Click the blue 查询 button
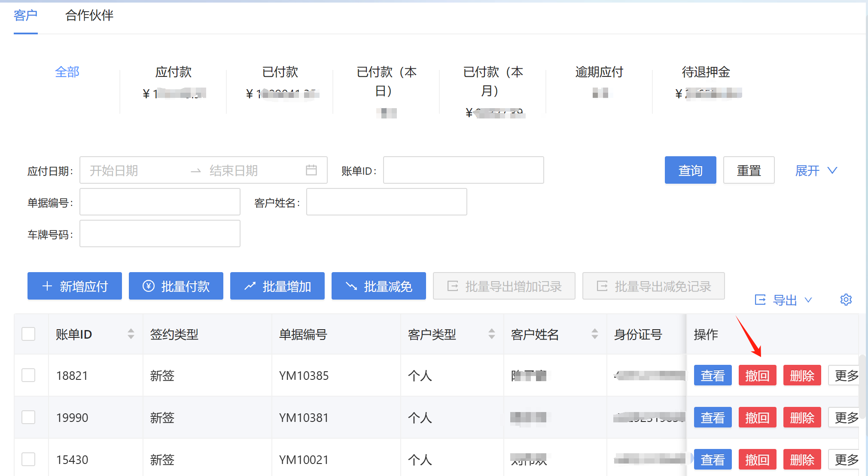Image resolution: width=868 pixels, height=476 pixels. coord(690,170)
